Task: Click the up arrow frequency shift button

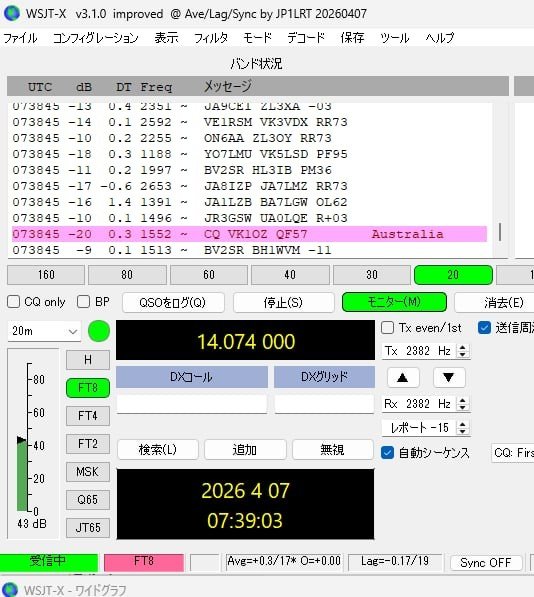Action: click(403, 378)
